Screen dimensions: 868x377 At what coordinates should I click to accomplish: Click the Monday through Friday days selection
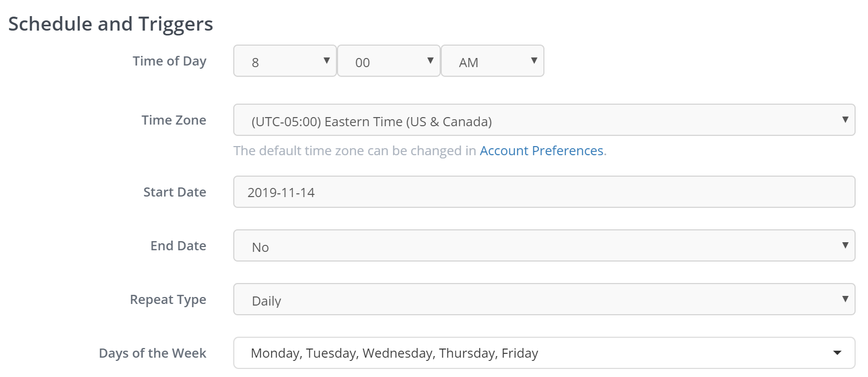click(394, 353)
